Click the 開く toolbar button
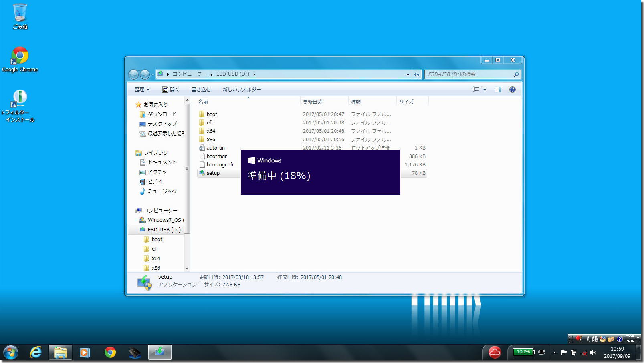Image resolution: width=644 pixels, height=363 pixels. (171, 90)
